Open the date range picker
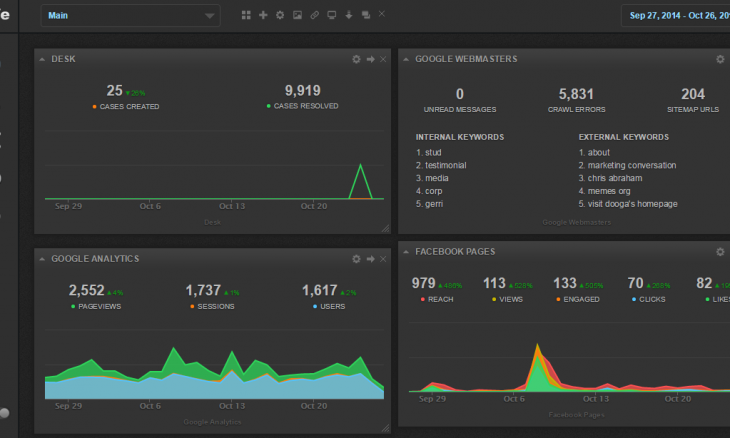The height and width of the screenshot is (438, 730). [x=676, y=16]
